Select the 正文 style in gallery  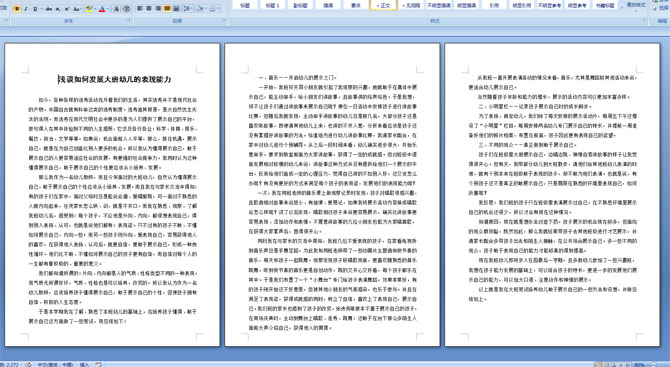pos(384,5)
